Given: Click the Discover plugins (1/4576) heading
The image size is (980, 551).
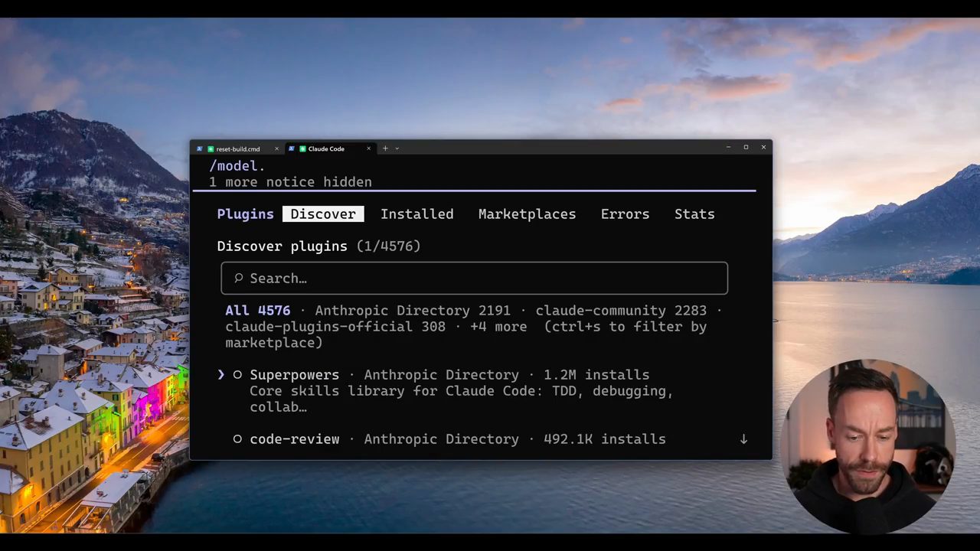Looking at the screenshot, I should (x=318, y=246).
